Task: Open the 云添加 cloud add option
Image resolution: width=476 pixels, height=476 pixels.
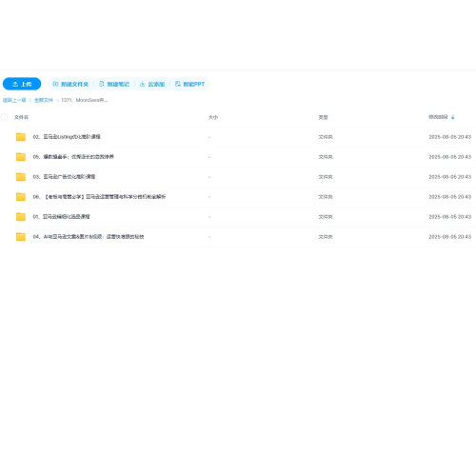Action: [152, 84]
